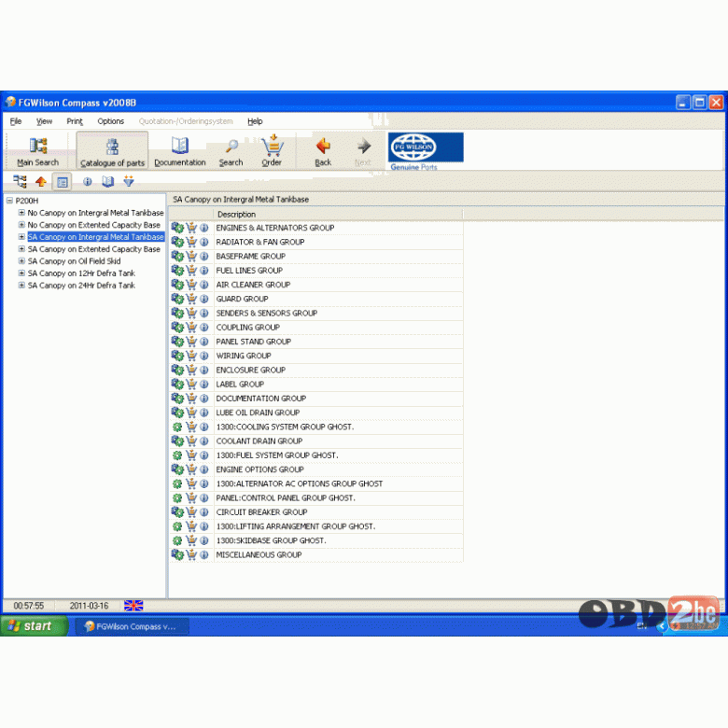This screenshot has height=728, width=728.
Task: Select SA Canopy on Oil Field Skid label
Action: point(74,261)
